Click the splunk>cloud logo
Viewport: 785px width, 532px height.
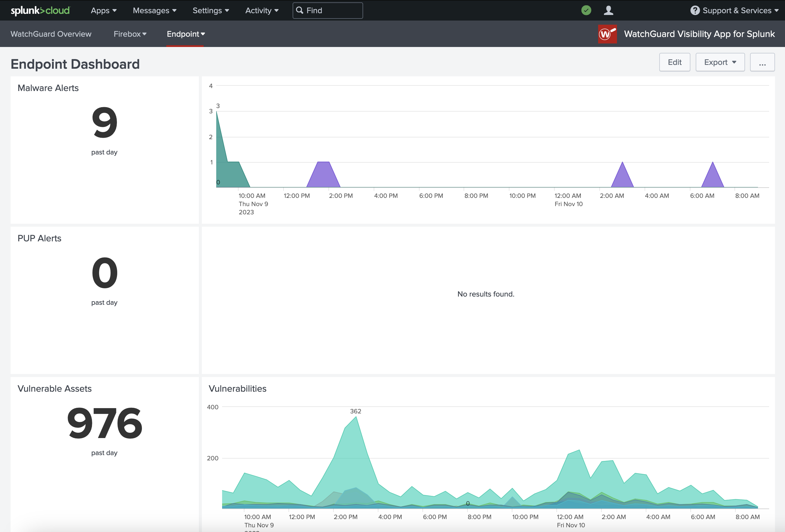[40, 10]
